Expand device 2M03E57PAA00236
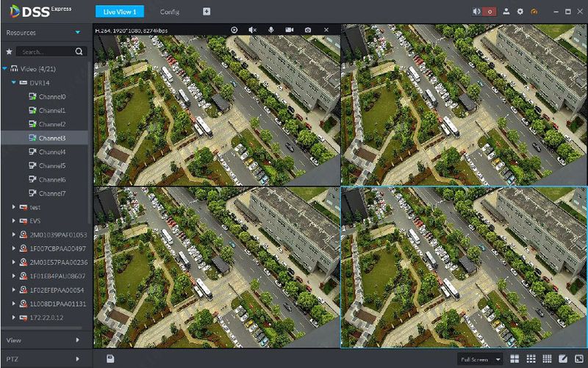Viewport: 588px width, 368px height. [x=14, y=262]
